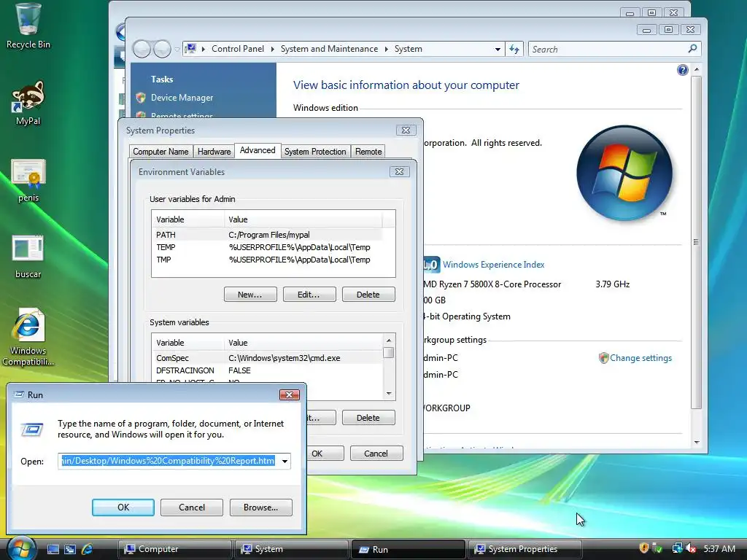
Task: Click Cancel in the Run dialog
Action: [x=192, y=507]
